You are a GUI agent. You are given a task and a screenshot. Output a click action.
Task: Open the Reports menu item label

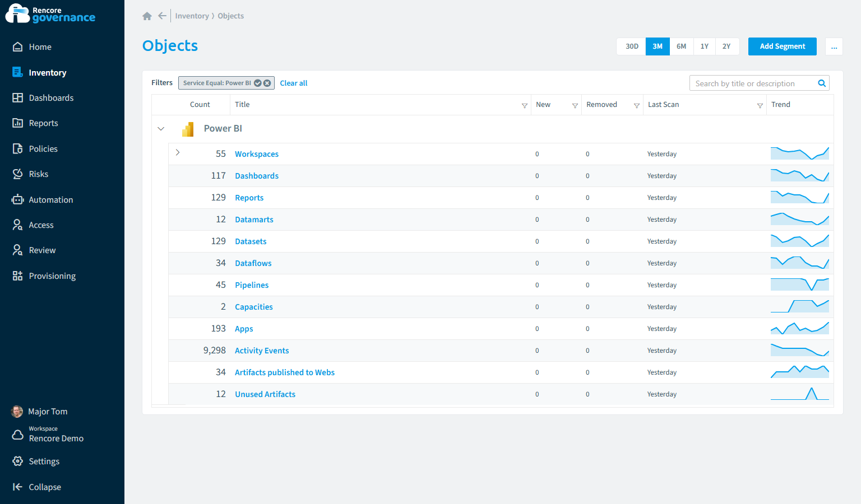click(x=44, y=123)
